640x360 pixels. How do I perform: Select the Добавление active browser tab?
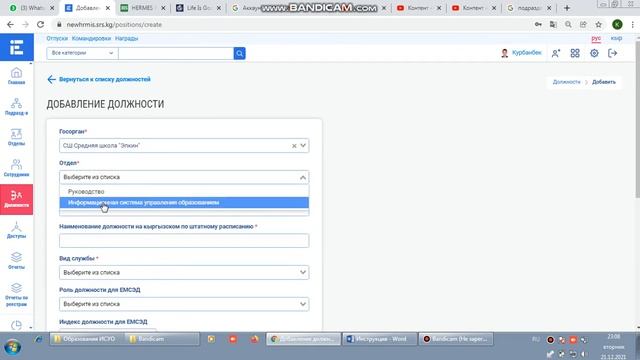pos(87,8)
